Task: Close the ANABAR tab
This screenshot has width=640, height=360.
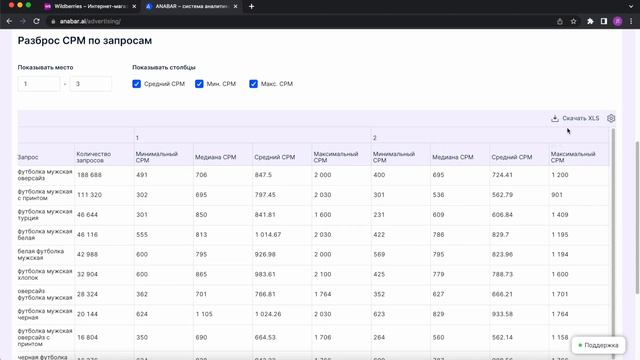Action: (235, 7)
